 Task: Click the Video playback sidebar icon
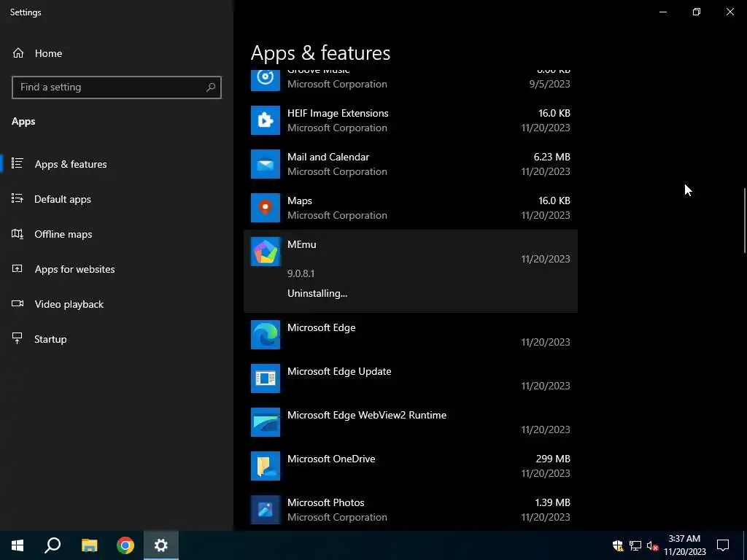(x=18, y=304)
